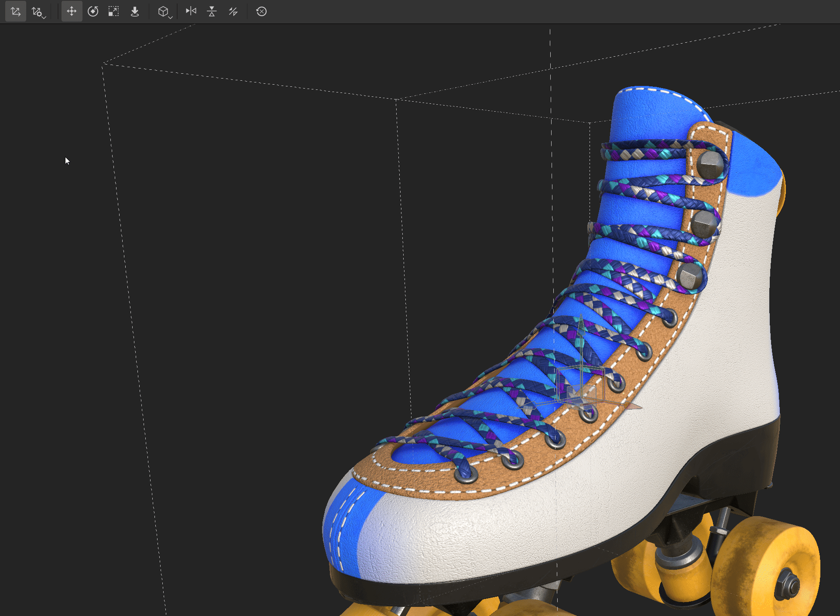Select the Rotate tool
The image size is (840, 616).
tap(93, 11)
